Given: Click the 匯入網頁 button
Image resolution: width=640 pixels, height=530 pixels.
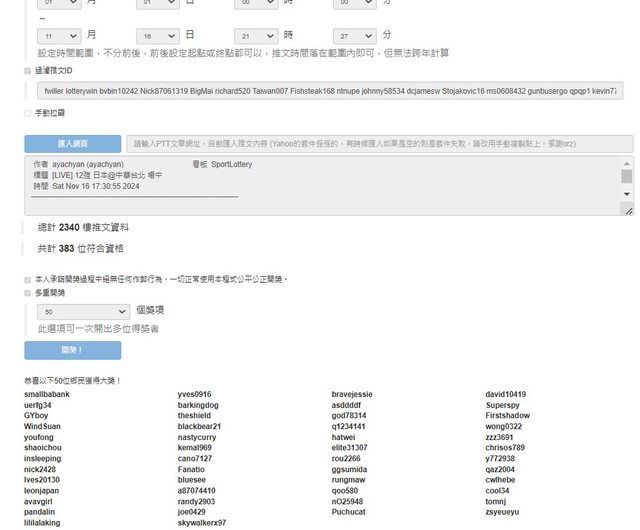Looking at the screenshot, I should click(x=72, y=144).
